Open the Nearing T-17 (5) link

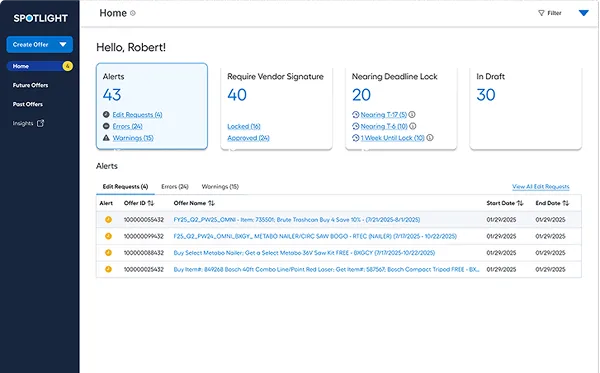tap(383, 115)
